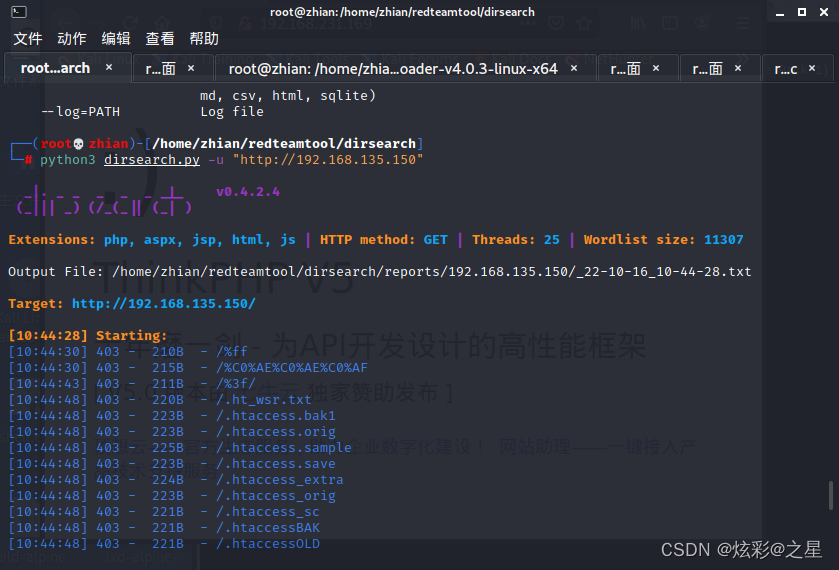Click the terminal icon in title bar
839x570 pixels.
click(19, 12)
